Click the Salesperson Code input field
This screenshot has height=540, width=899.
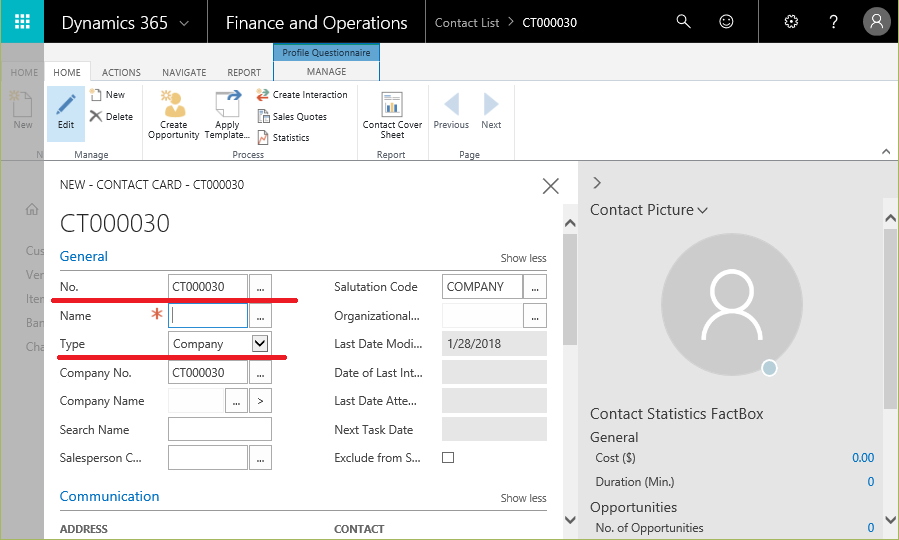click(208, 457)
